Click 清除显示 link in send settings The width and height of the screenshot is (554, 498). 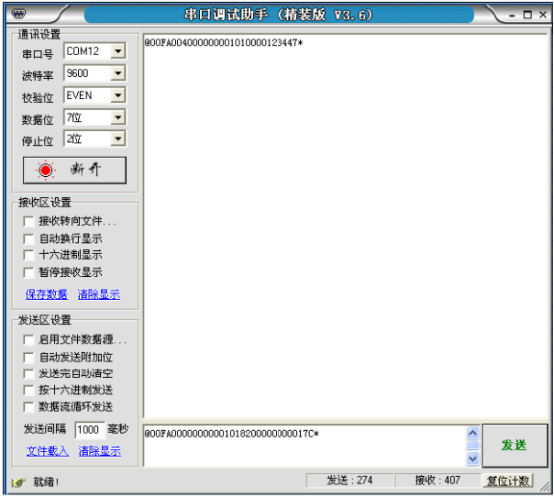click(100, 451)
